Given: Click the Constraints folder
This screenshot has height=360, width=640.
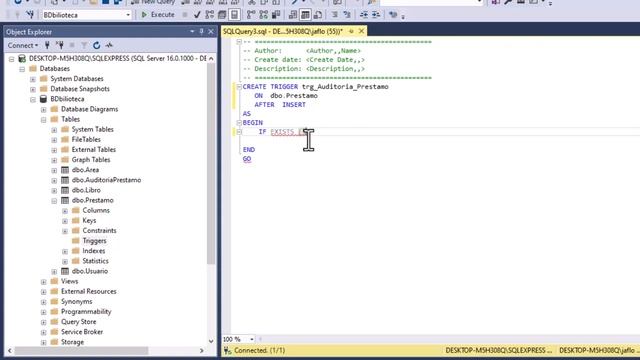Looking at the screenshot, I should click(99, 231).
